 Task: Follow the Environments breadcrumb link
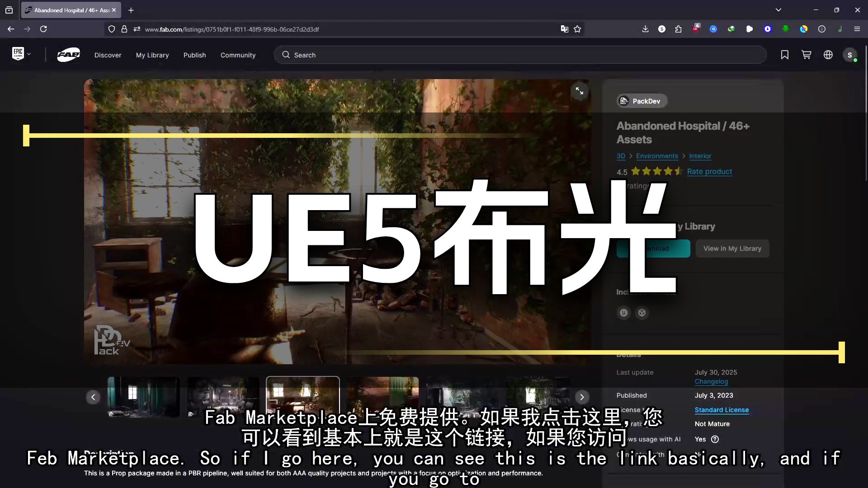657,156
